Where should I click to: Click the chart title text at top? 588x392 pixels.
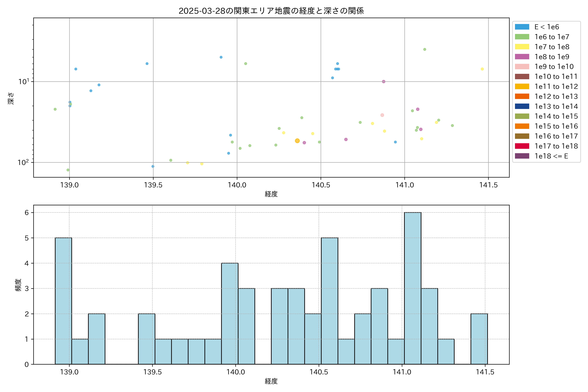[271, 11]
